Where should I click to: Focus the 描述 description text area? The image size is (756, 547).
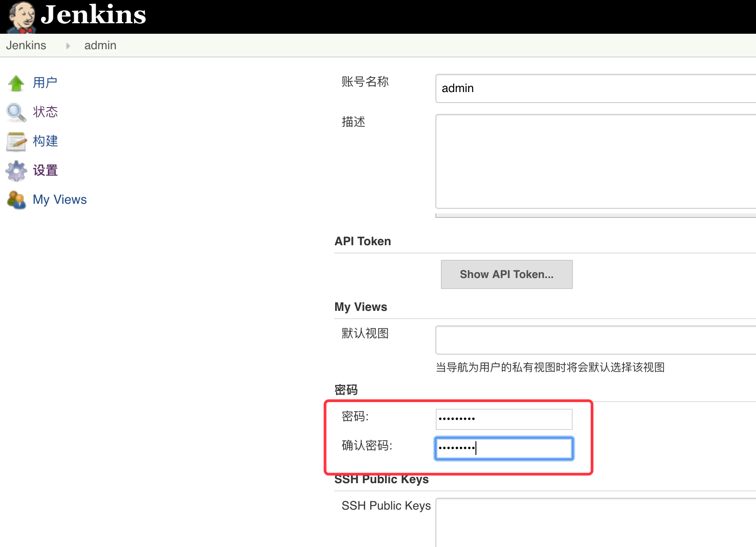click(596, 161)
